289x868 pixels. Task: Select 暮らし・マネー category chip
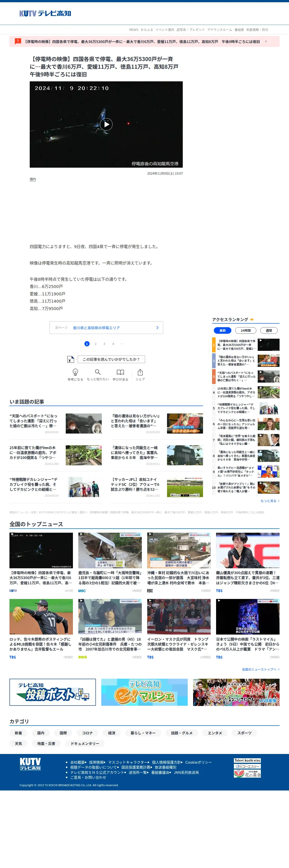pos(143,733)
